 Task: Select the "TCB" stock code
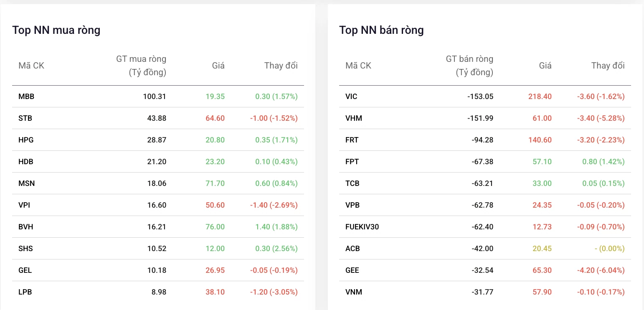(352, 183)
